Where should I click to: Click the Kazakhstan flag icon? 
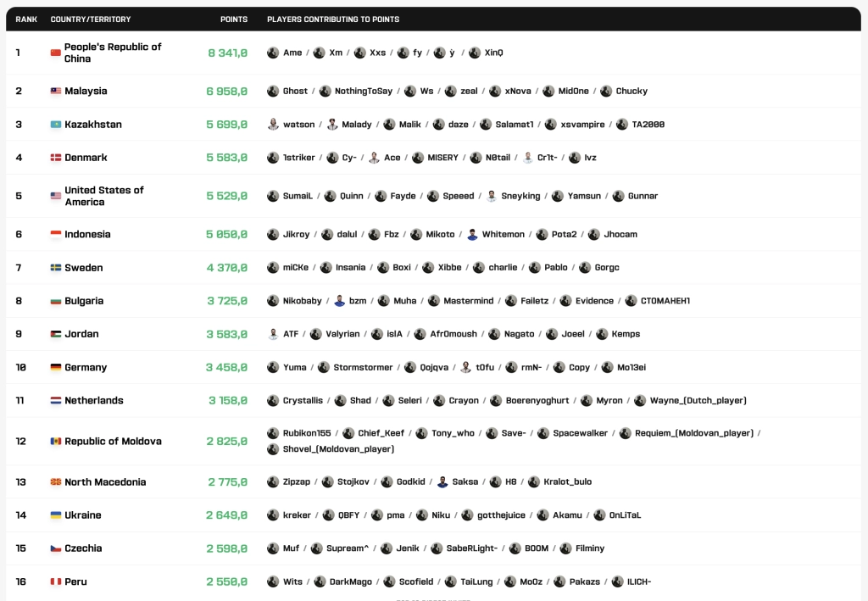point(55,125)
